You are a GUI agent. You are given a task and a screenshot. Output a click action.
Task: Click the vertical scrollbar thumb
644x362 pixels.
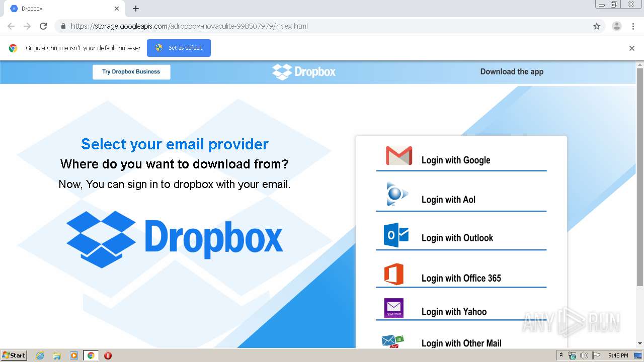(640, 176)
